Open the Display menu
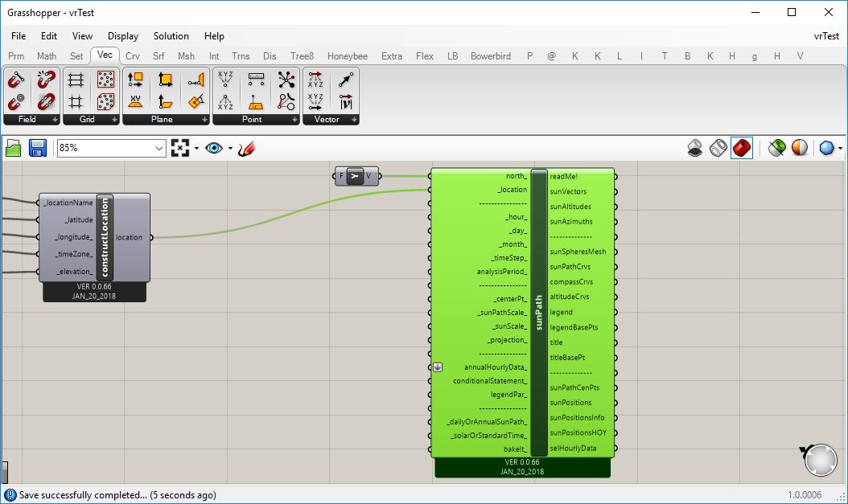This screenshot has width=848, height=504. [x=123, y=36]
